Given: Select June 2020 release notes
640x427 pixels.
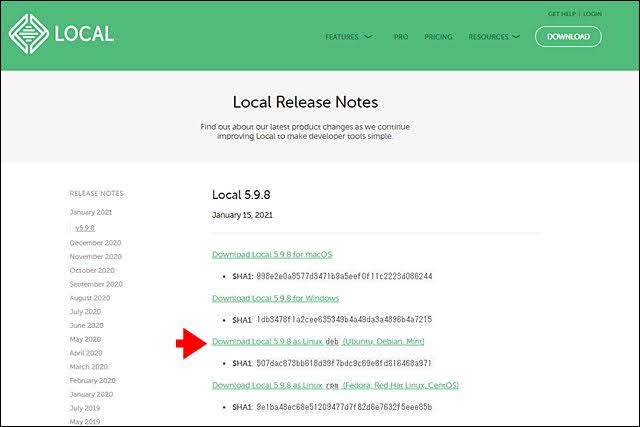Looking at the screenshot, I should click(x=87, y=326).
